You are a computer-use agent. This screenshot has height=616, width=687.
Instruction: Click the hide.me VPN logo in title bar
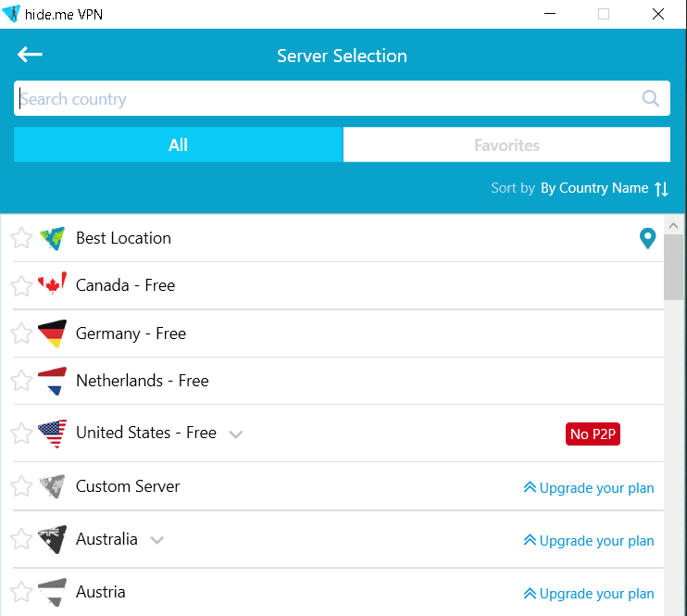pyautogui.click(x=11, y=14)
